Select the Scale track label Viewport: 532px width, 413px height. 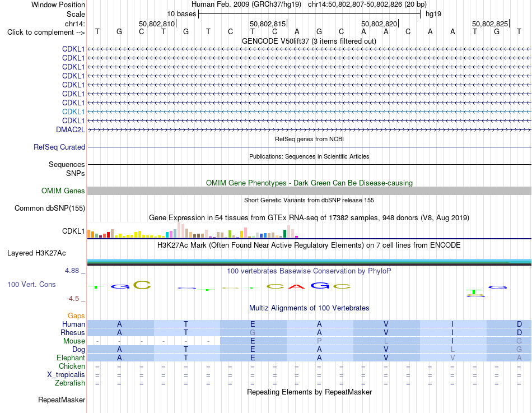[76, 14]
